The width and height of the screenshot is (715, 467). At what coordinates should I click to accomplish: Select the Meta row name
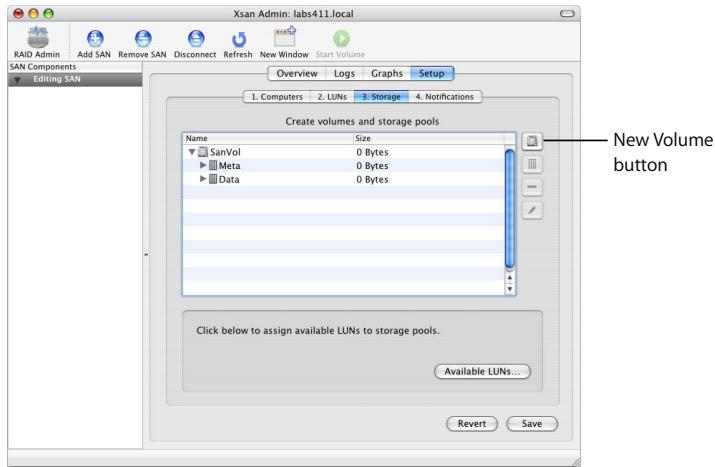click(229, 166)
